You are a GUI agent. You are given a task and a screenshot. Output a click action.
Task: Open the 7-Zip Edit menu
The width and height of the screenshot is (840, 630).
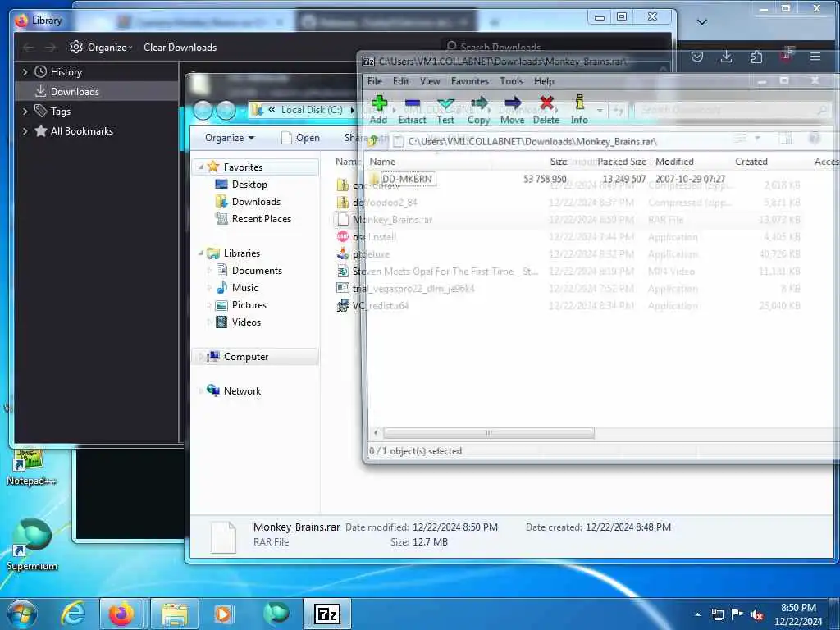(x=400, y=81)
